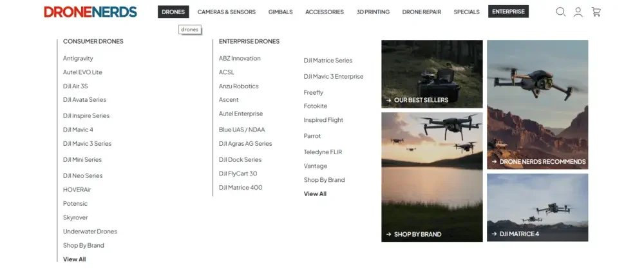Screen dimensions: 644x269
Task: Select the Consumer Drones heading
Action: (93, 41)
